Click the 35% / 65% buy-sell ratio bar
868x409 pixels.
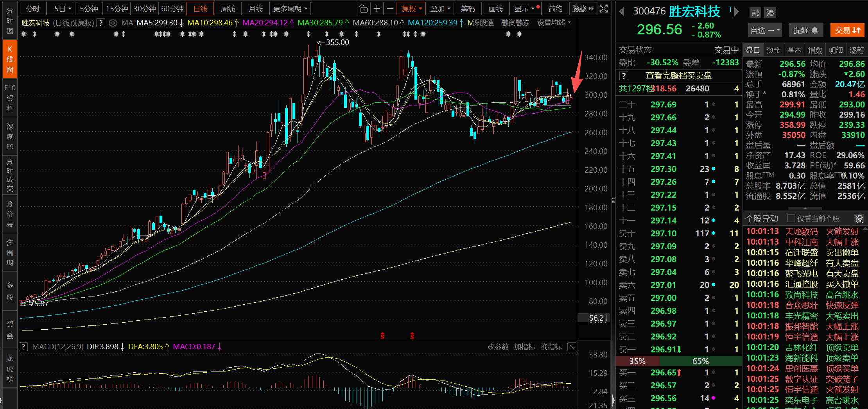coord(679,361)
